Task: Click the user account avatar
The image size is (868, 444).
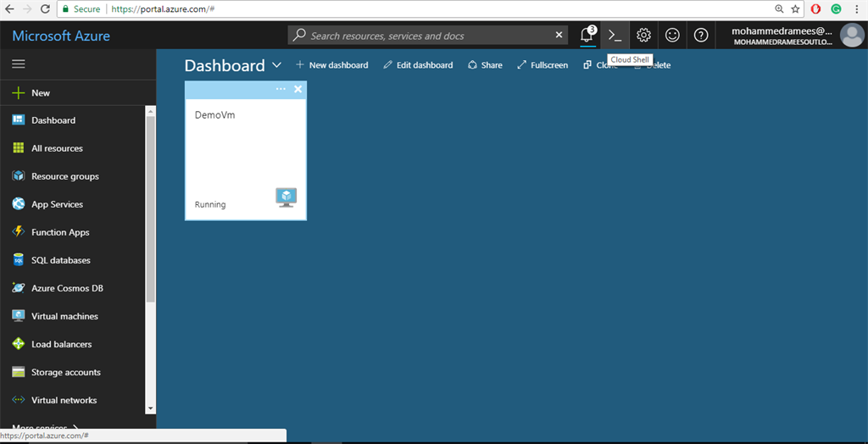Action: [x=852, y=36]
